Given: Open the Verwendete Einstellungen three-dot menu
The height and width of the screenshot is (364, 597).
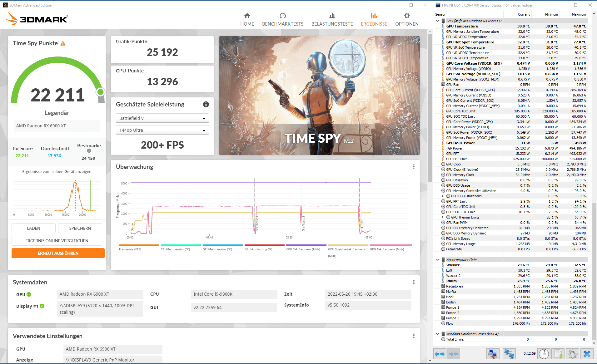Looking at the screenshot, I should coord(414,336).
